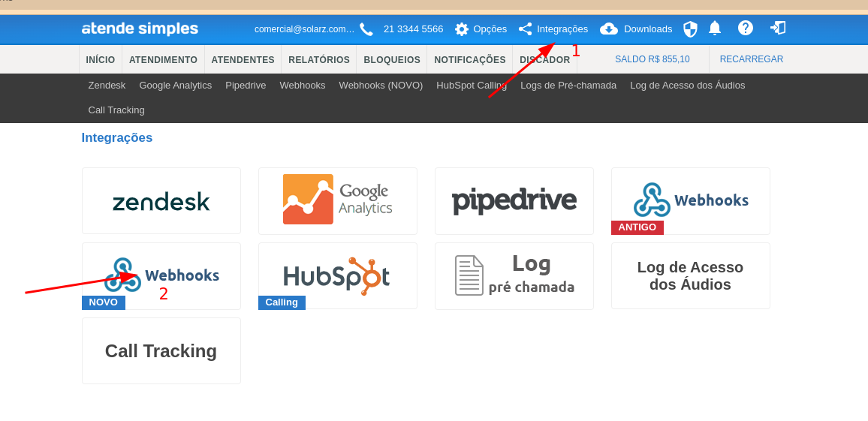The width and height of the screenshot is (868, 421).
Task: Open the Pipedrive integration card
Action: pyautogui.click(x=514, y=201)
